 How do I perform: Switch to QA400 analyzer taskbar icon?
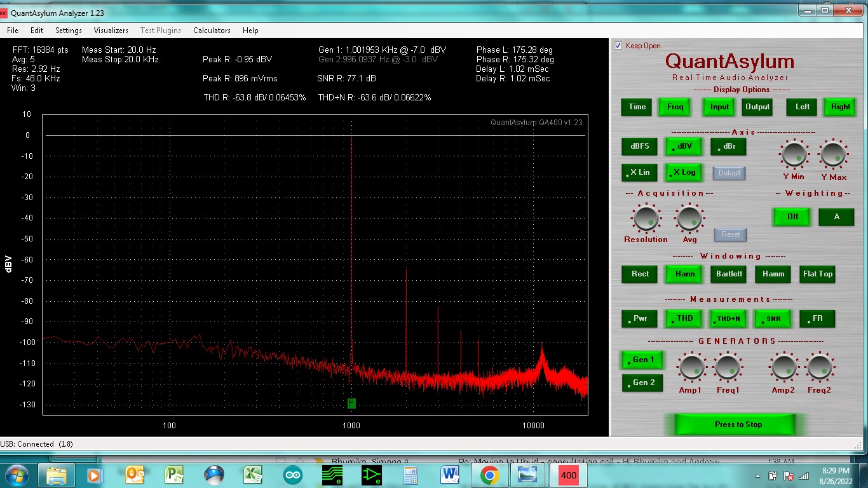tap(569, 475)
